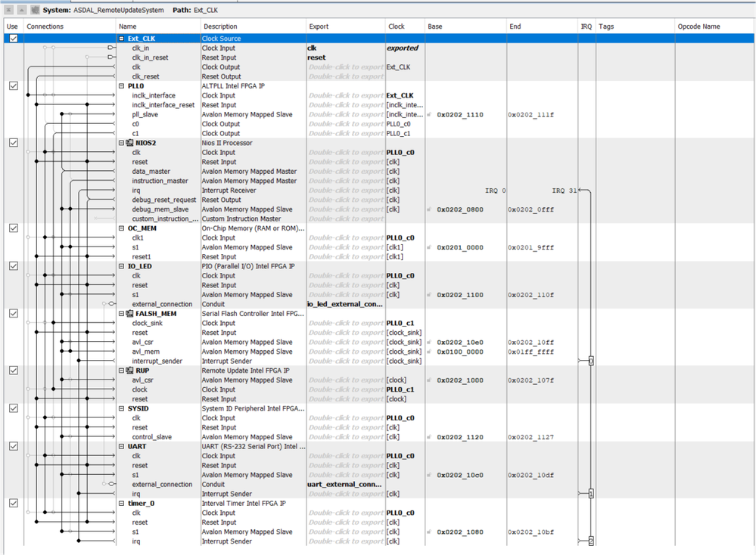Click the IRQ 31 range label for NIOS2
Image resolution: width=756 pixels, height=555 pixels.
tap(564, 191)
